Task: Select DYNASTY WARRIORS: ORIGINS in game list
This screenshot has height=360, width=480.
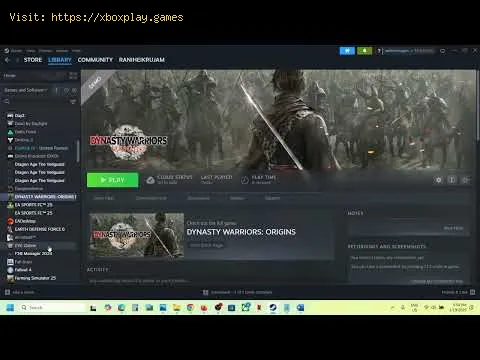Action: coord(45,197)
